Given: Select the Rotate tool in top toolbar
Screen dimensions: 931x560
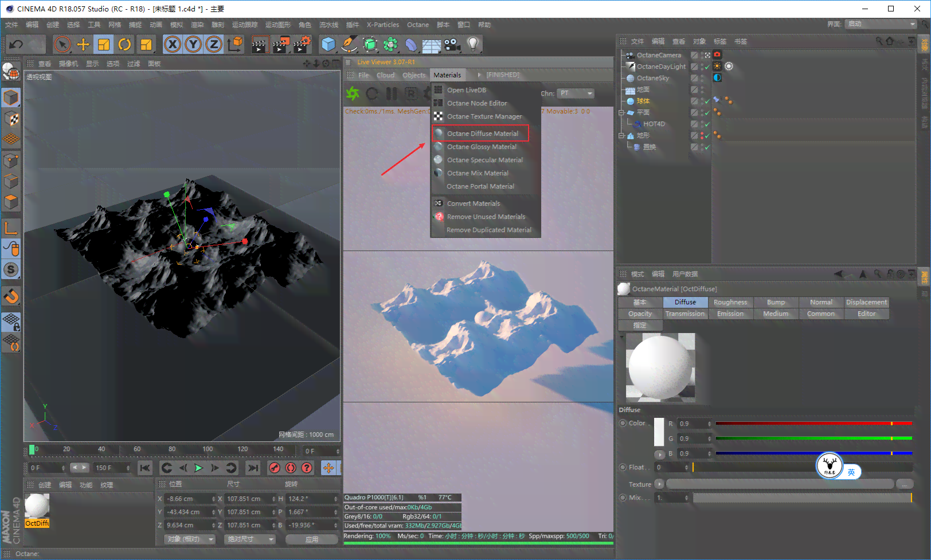Looking at the screenshot, I should tap(124, 44).
